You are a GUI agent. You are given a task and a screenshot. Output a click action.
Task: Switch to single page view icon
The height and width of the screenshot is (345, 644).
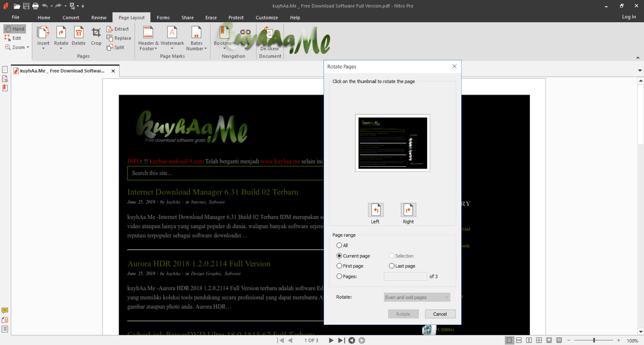[509, 340]
